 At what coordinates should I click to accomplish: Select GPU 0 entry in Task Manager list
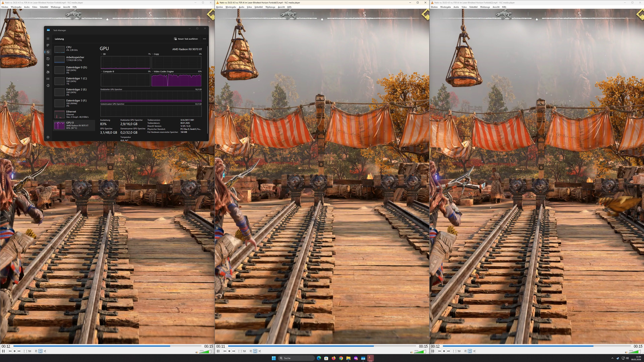(x=74, y=125)
